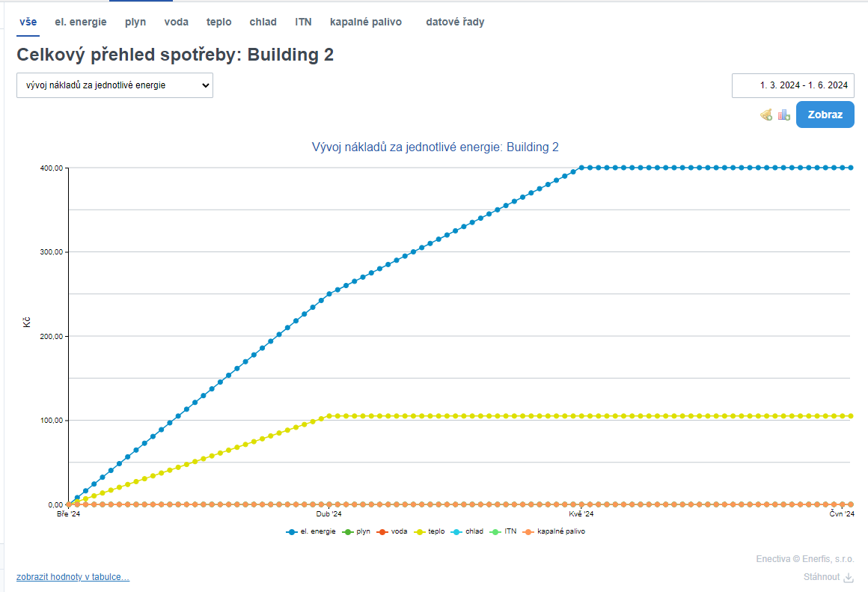Click the last el. energie data point

851,168
